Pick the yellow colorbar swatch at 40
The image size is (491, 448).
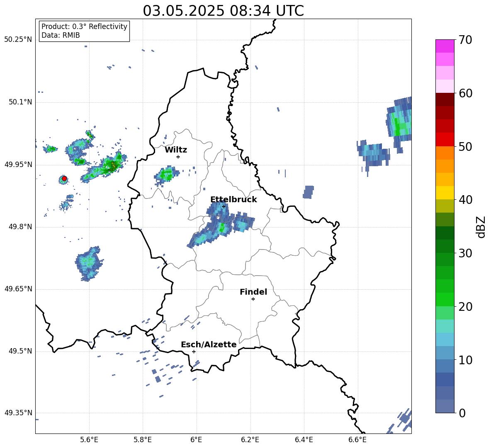[445, 193]
